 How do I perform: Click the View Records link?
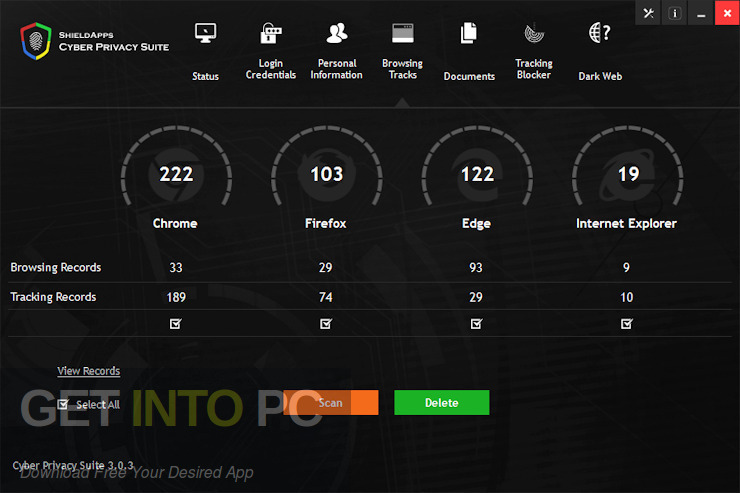[x=89, y=371]
